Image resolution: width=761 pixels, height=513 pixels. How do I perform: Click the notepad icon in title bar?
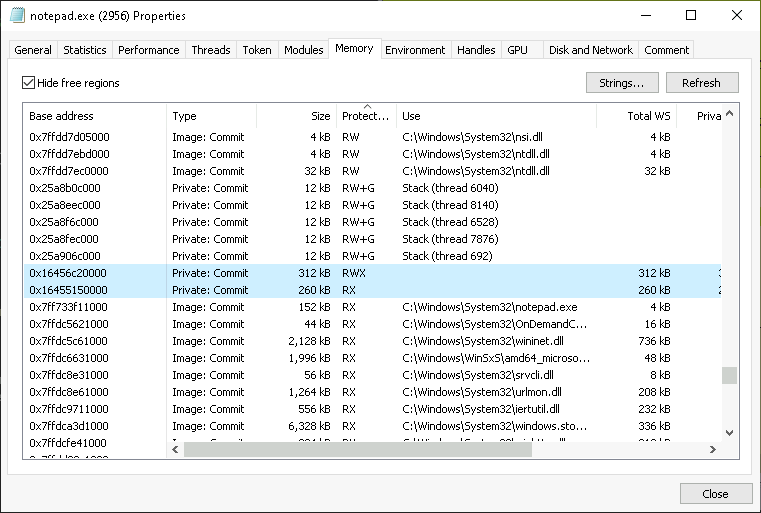tap(16, 16)
